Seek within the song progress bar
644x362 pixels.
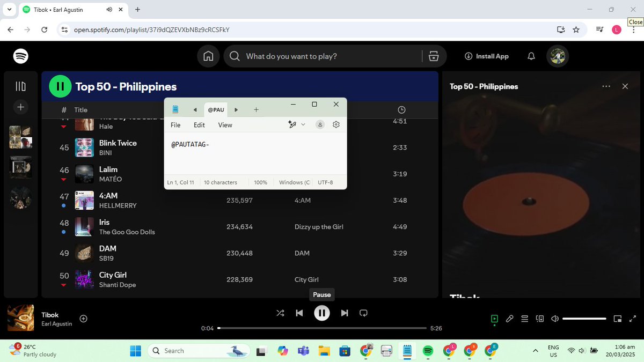coord(322,328)
